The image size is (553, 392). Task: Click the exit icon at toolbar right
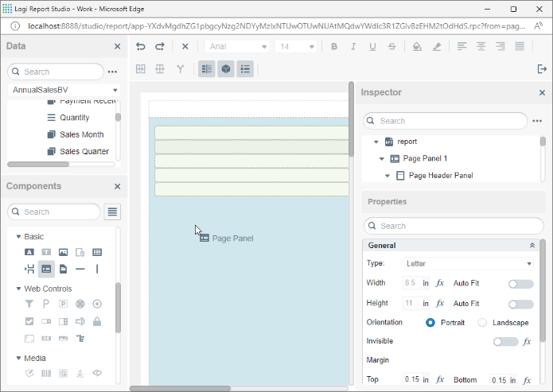click(x=542, y=69)
